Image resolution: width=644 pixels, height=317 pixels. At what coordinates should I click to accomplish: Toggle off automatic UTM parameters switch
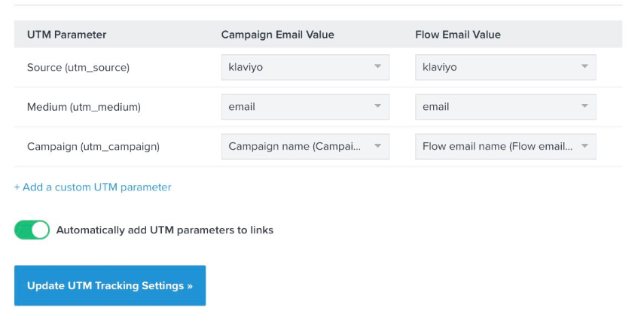tap(32, 230)
